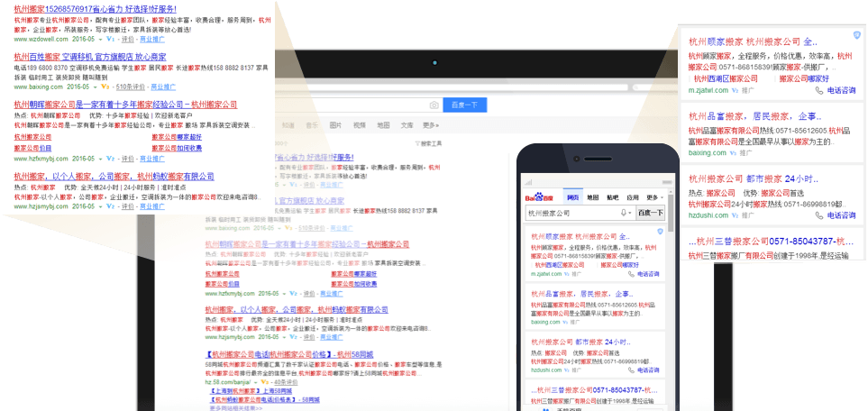Tap the 百度一下 button on the phone

(650, 213)
